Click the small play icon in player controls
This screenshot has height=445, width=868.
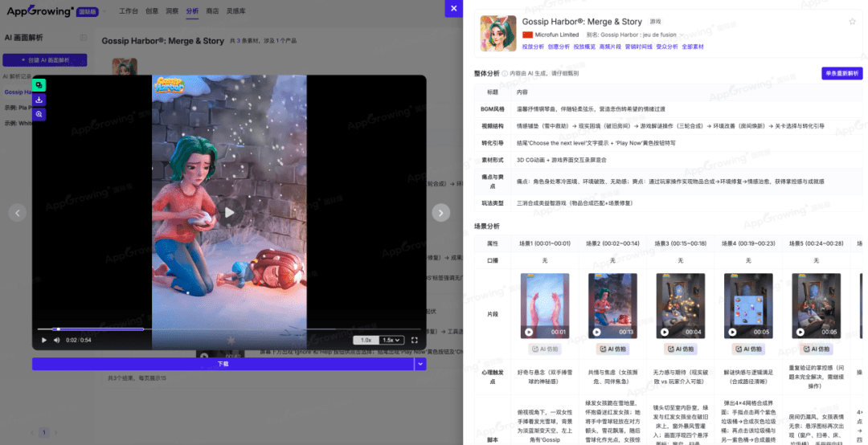(44, 340)
